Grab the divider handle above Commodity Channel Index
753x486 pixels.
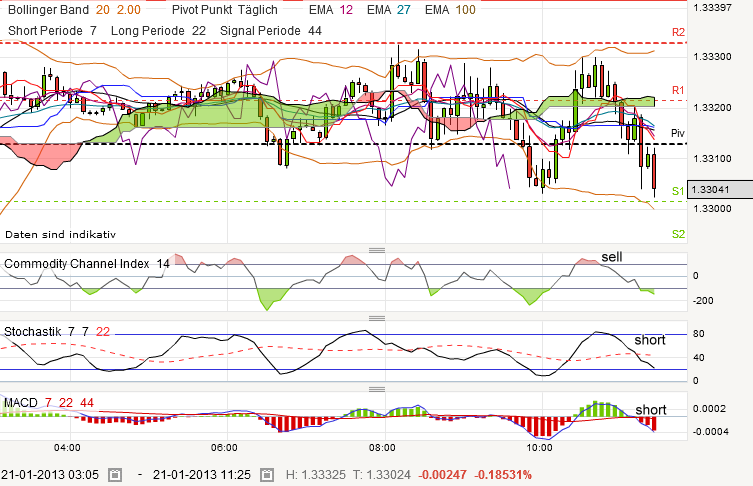point(377,250)
